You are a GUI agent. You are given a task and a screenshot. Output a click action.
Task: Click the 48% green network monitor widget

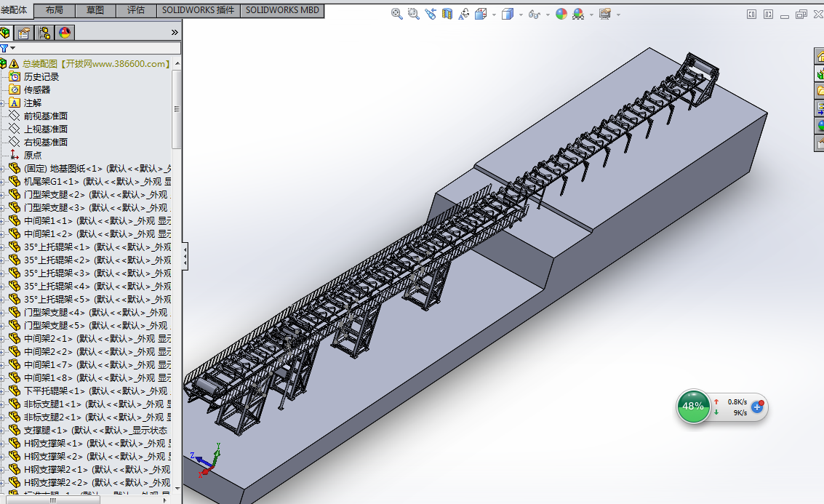pyautogui.click(x=693, y=407)
